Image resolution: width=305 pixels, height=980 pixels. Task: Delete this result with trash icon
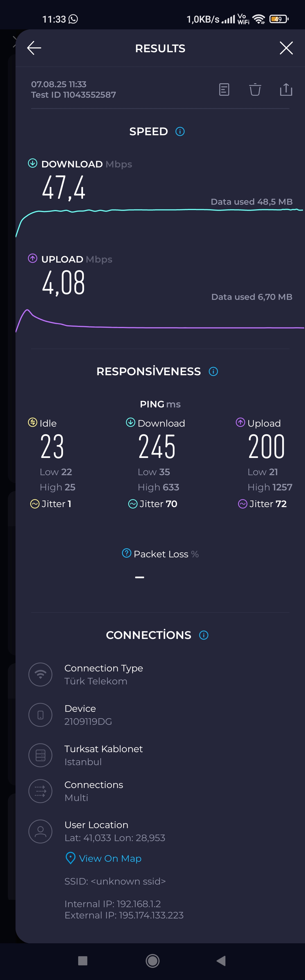[x=255, y=90]
